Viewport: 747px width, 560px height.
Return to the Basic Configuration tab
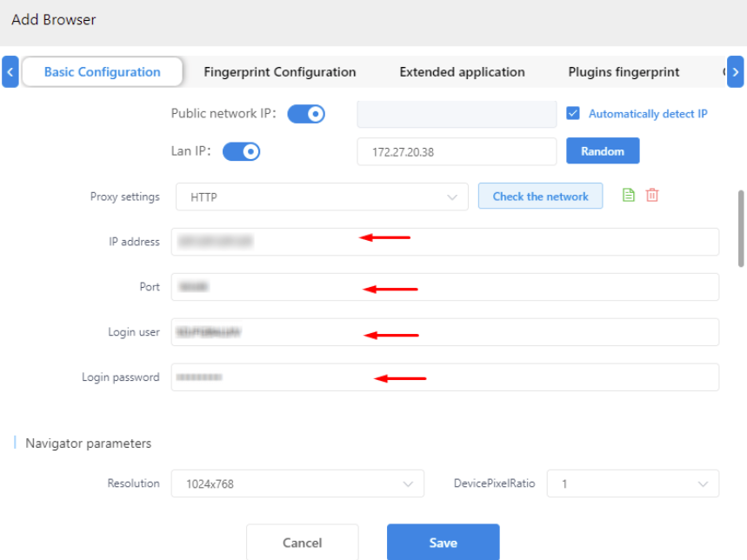click(102, 71)
